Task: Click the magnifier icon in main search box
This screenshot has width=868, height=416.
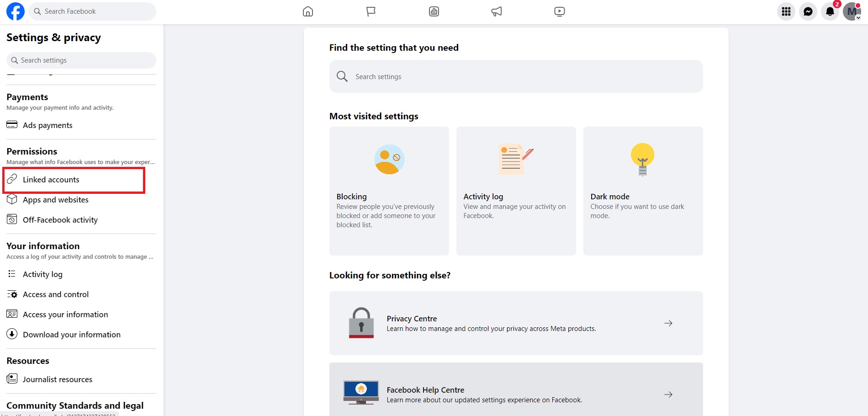Action: pyautogui.click(x=342, y=76)
